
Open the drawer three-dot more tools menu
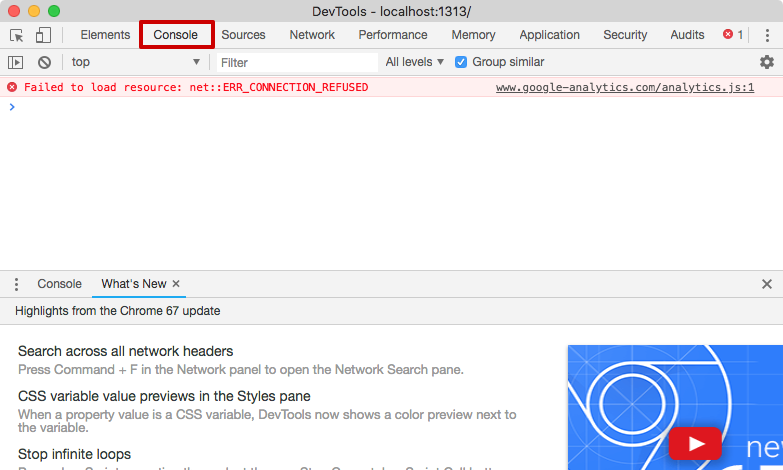point(16,284)
